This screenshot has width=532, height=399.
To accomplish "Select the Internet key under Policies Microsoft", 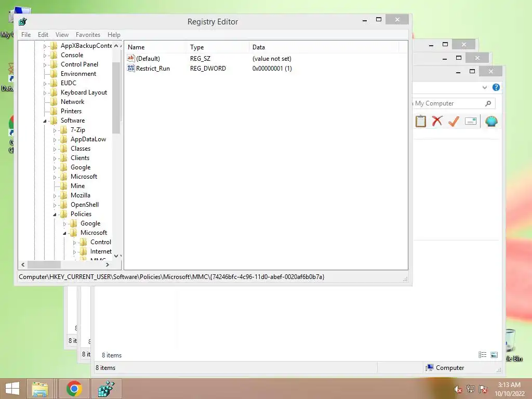I will pyautogui.click(x=101, y=251).
